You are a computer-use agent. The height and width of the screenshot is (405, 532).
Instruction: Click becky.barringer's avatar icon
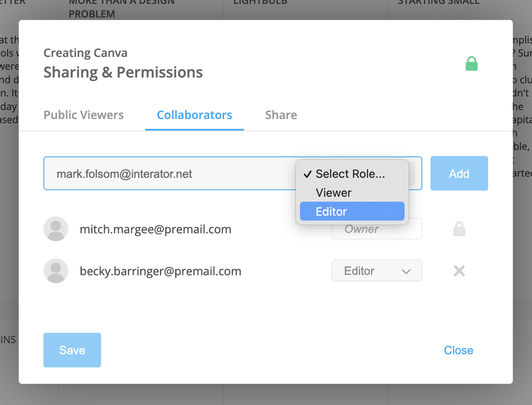click(x=56, y=271)
